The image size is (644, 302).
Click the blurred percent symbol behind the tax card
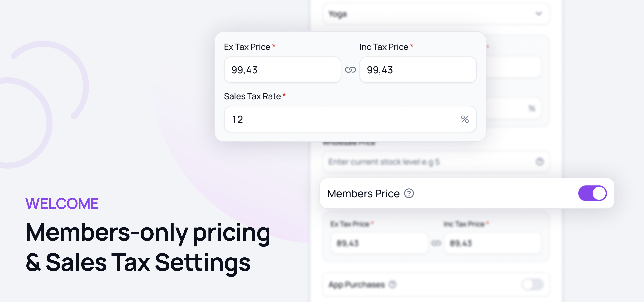[x=532, y=108]
